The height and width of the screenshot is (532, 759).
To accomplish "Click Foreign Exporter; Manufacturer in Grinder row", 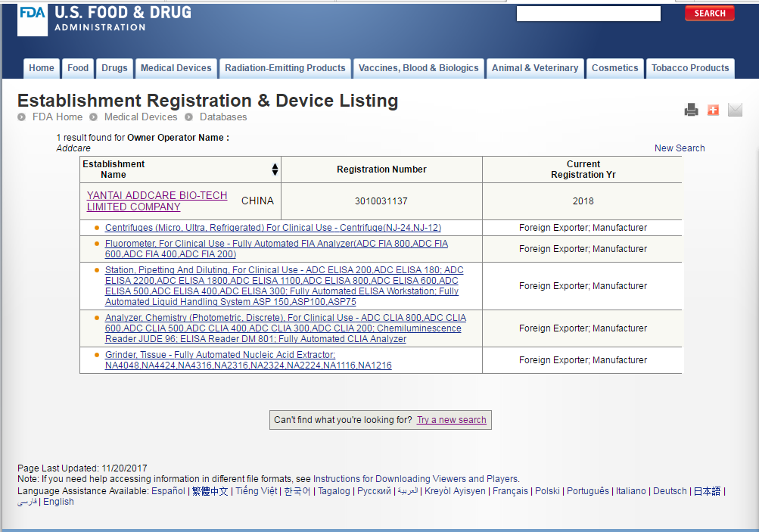I will [583, 360].
